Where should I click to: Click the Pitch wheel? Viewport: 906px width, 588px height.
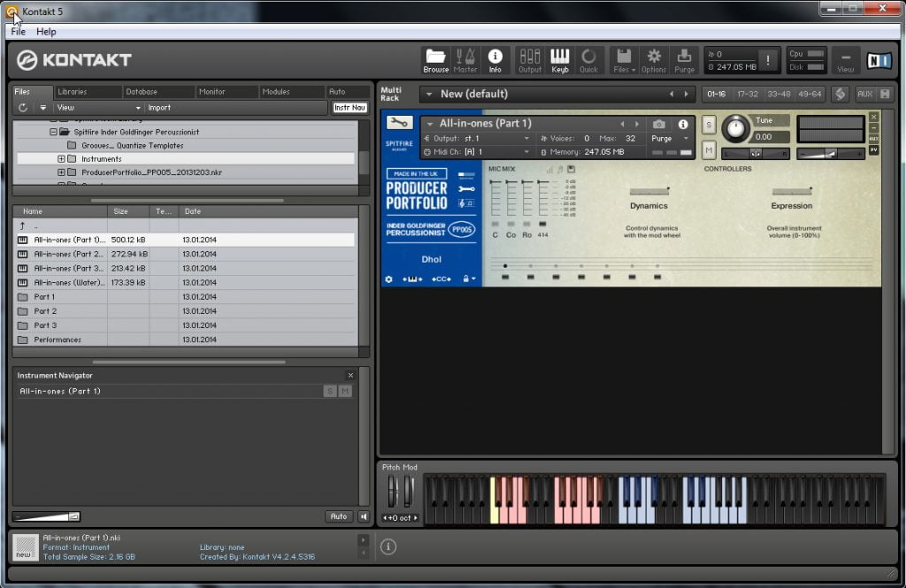[x=393, y=492]
